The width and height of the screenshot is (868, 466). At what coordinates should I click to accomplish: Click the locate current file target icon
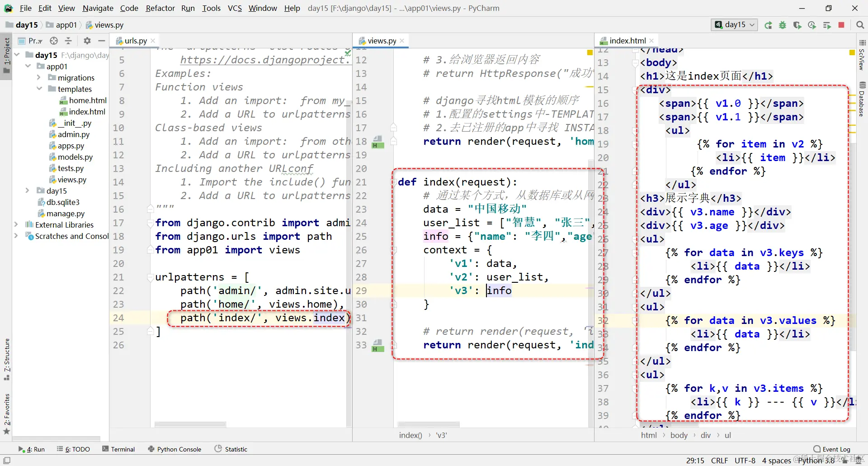54,41
